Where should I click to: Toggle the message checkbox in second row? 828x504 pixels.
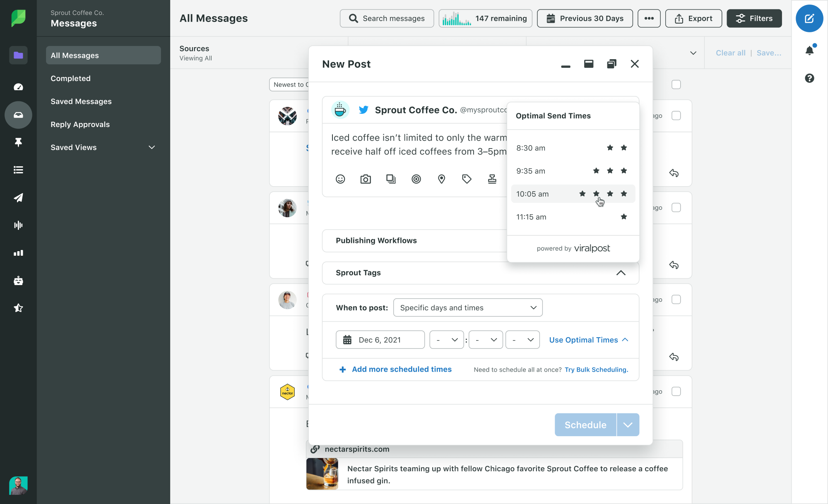676,207
